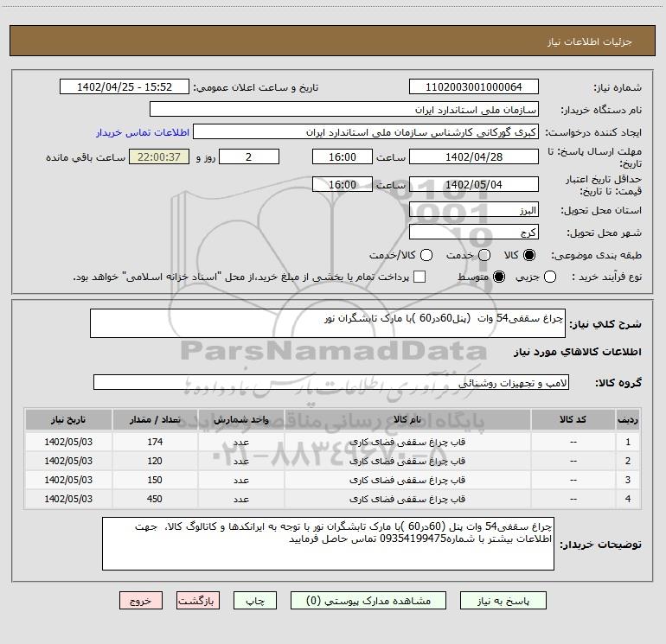Click the پاسخ به نیاز button
Screen dimensions: 666x644
(x=503, y=601)
